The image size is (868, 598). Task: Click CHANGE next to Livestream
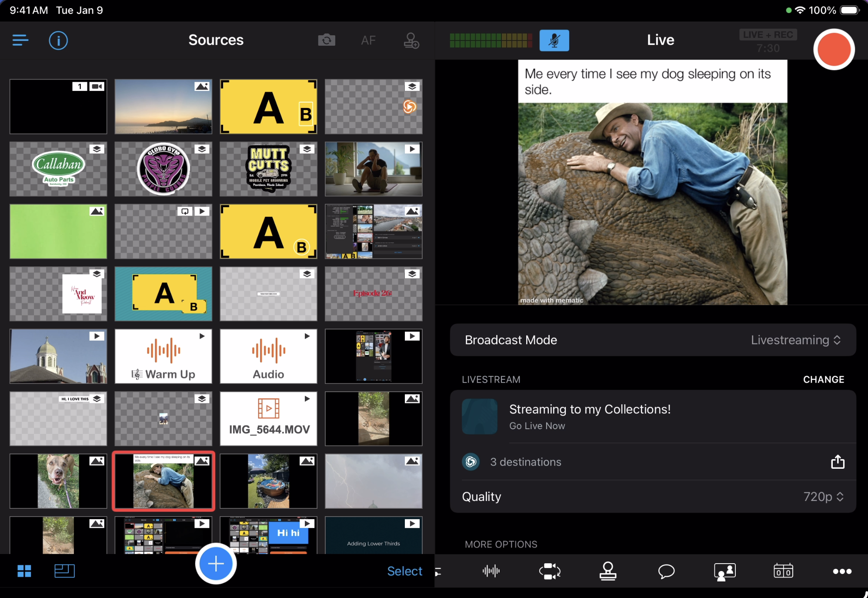coord(823,379)
